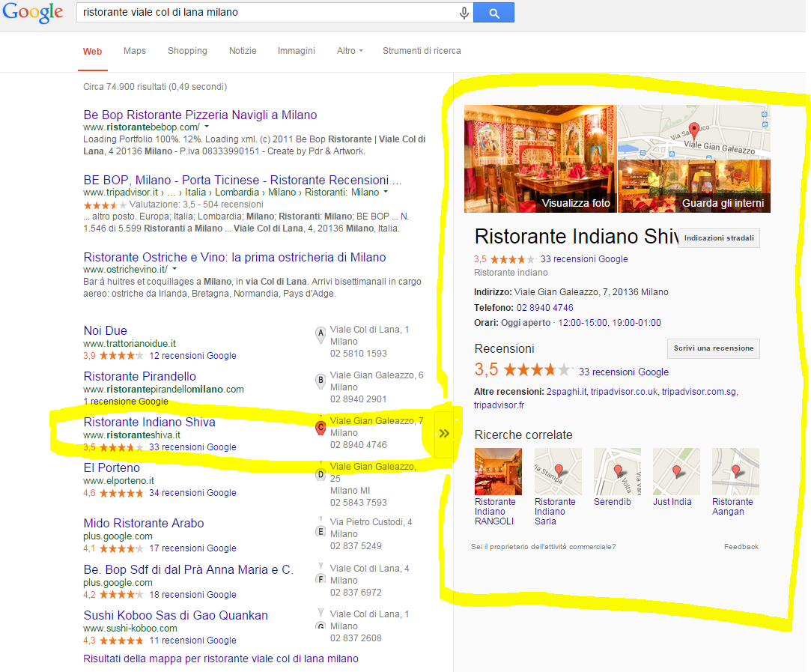Click phone number 02 8940 4746 in panel
Image resolution: width=811 pixels, height=672 pixels.
coord(544,307)
